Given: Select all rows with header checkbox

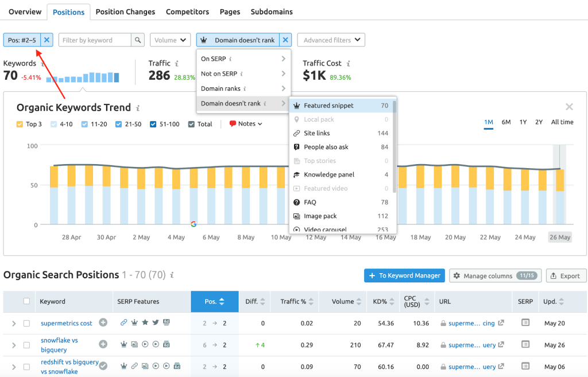Looking at the screenshot, I should coord(26,301).
